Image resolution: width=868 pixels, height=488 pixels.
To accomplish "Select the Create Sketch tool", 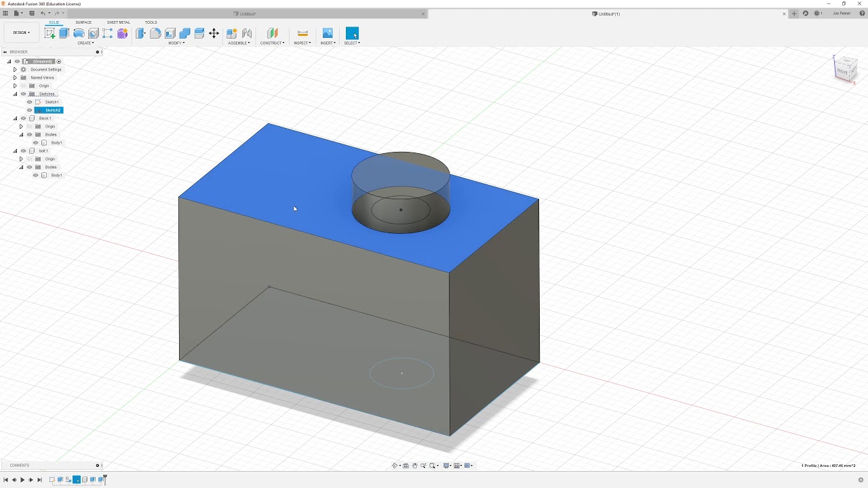I will (50, 33).
